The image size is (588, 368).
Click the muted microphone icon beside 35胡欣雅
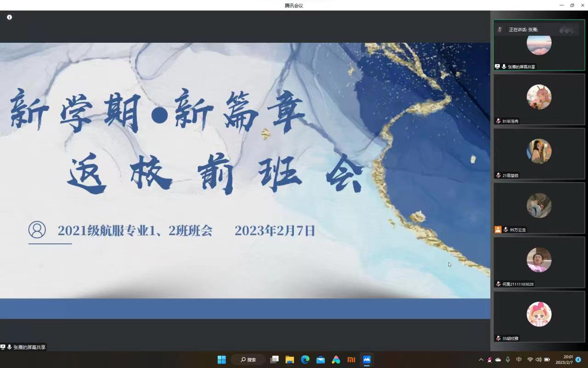pos(498,338)
